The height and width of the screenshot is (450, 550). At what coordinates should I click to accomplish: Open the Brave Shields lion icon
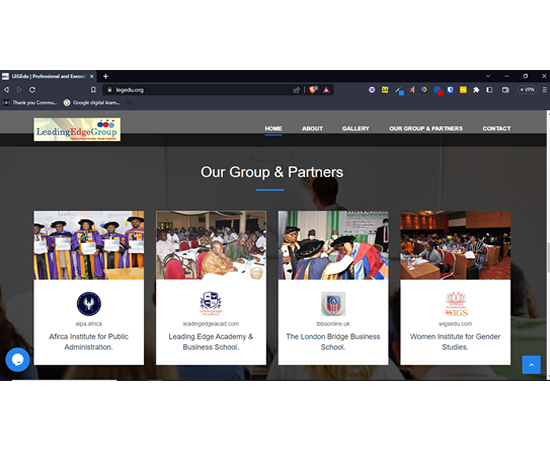[313, 90]
